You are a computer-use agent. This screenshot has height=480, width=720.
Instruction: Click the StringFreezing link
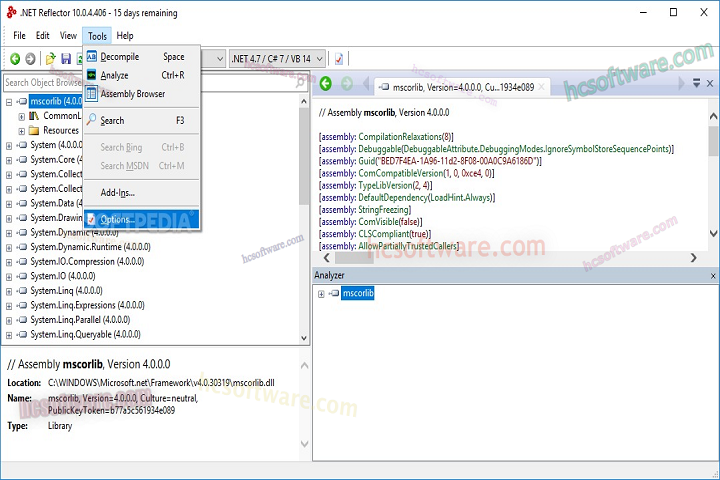pyautogui.click(x=383, y=210)
